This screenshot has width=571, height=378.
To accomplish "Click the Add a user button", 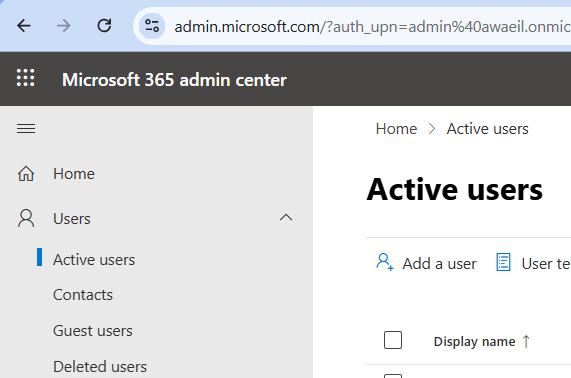I will point(426,263).
